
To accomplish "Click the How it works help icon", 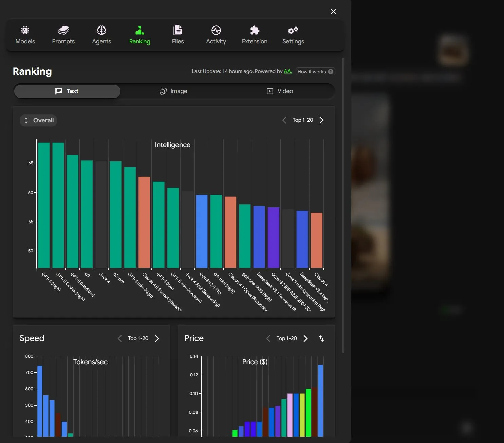I will pos(330,71).
